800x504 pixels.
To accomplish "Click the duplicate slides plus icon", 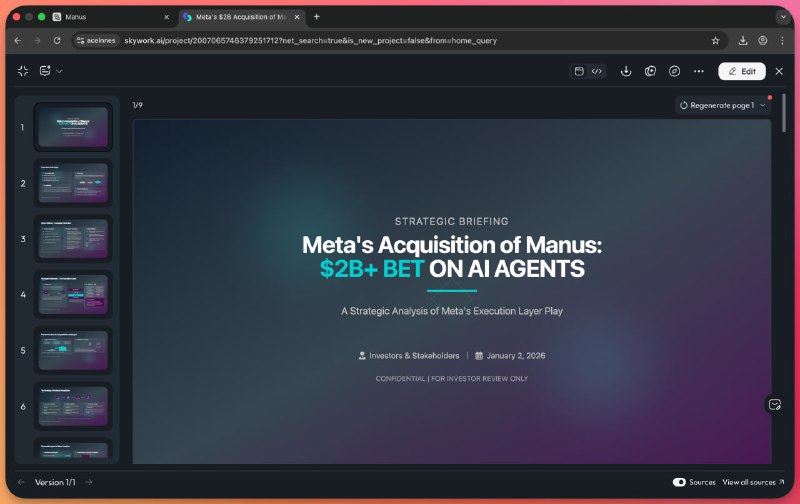I will (650, 71).
